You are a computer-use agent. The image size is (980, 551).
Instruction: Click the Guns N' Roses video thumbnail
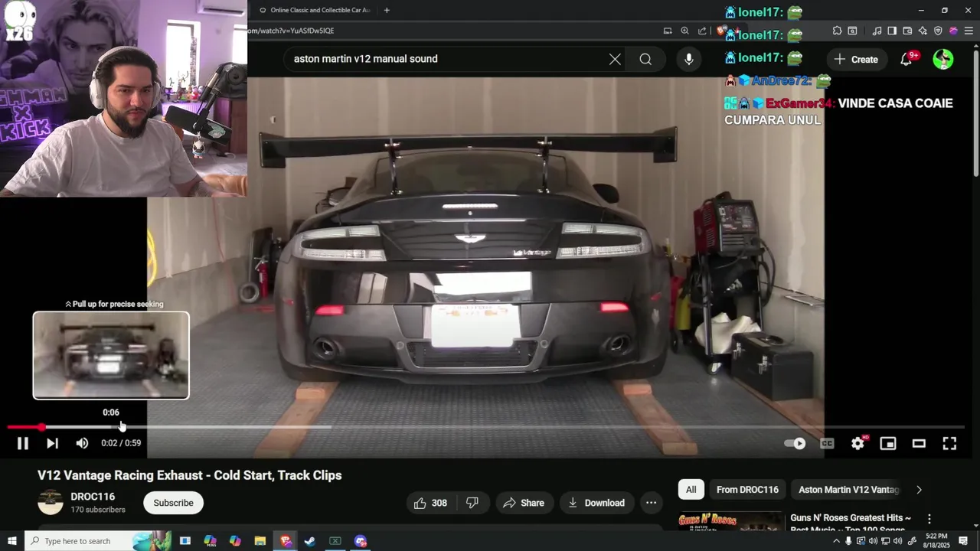[x=730, y=521]
